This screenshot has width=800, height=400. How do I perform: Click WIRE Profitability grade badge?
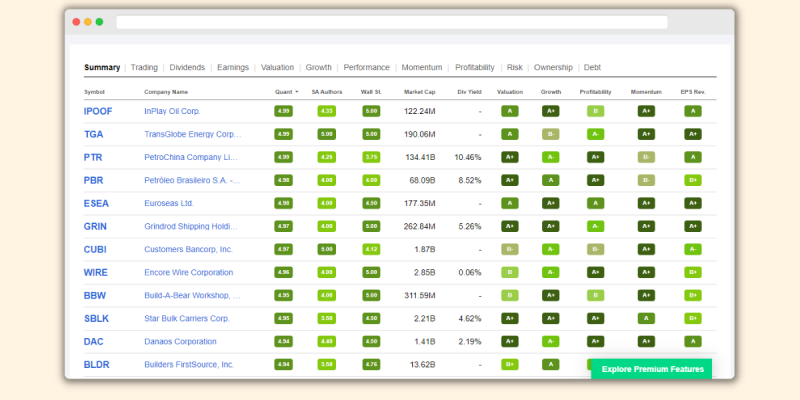[595, 272]
